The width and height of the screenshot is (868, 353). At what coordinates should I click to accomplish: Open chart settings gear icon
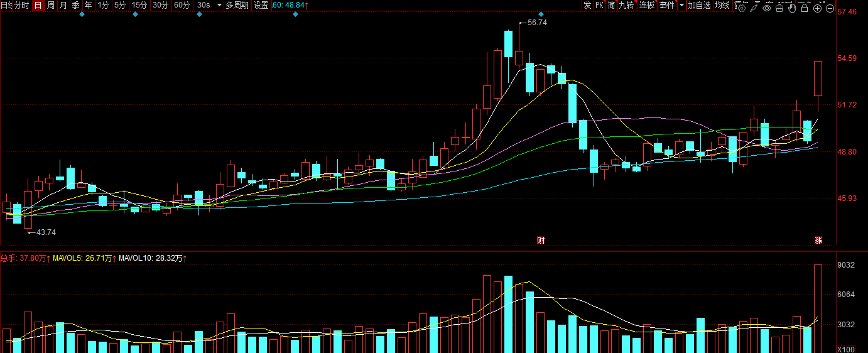(x=741, y=8)
